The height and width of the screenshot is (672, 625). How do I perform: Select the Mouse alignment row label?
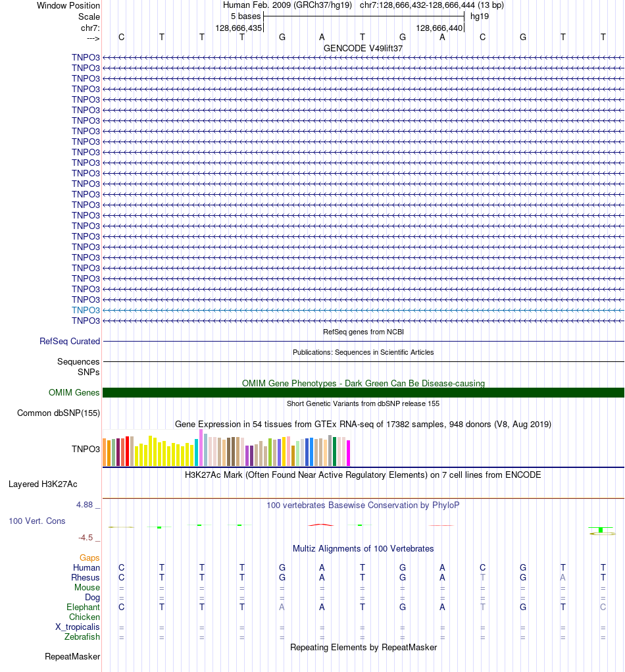click(87, 587)
